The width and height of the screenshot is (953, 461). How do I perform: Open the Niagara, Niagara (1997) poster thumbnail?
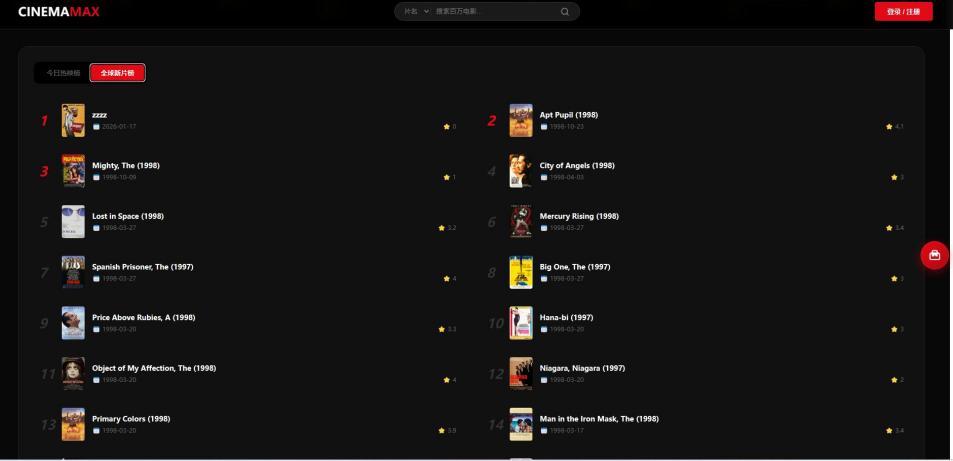[521, 373]
